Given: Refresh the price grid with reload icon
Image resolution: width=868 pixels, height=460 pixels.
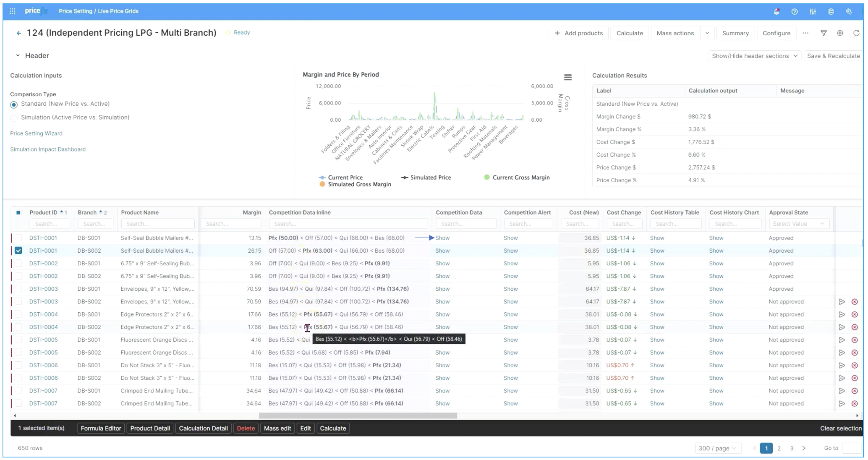Looking at the screenshot, I should pyautogui.click(x=856, y=33).
